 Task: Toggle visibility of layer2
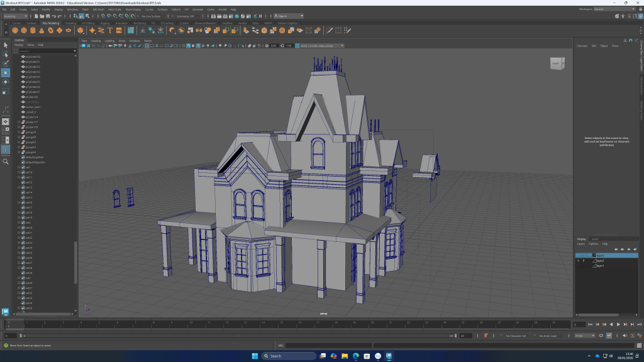578,261
